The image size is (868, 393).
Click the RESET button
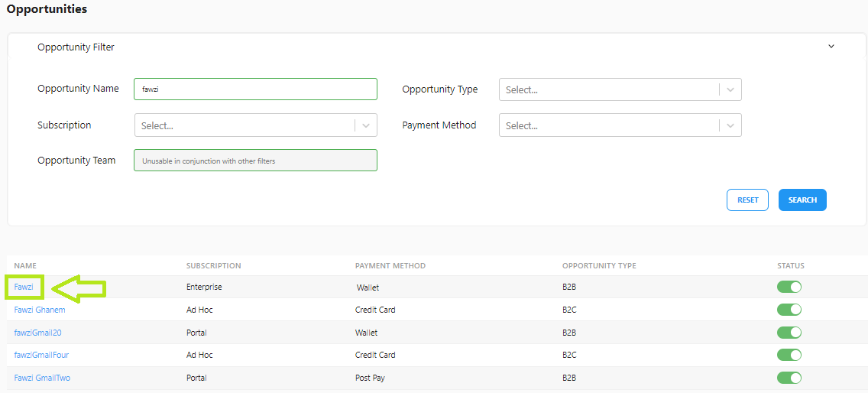[747, 200]
